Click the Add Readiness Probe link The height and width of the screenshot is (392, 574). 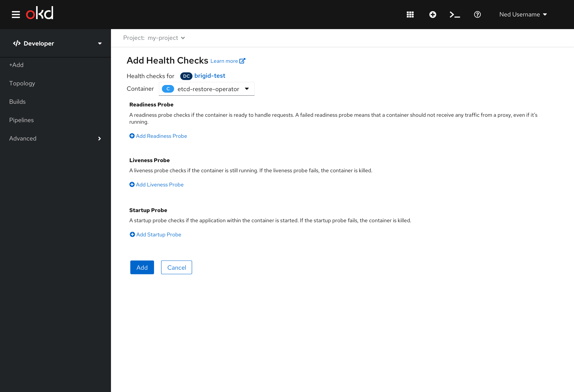158,136
